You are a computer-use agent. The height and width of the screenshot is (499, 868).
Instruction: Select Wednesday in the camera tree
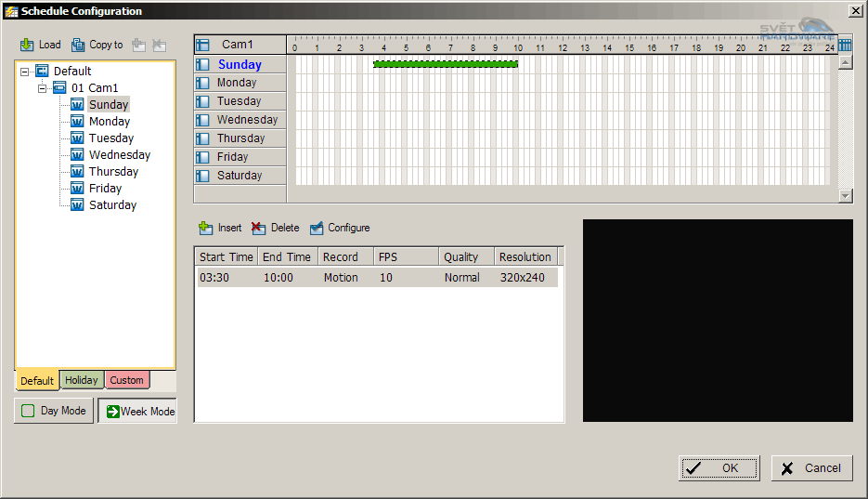(119, 155)
